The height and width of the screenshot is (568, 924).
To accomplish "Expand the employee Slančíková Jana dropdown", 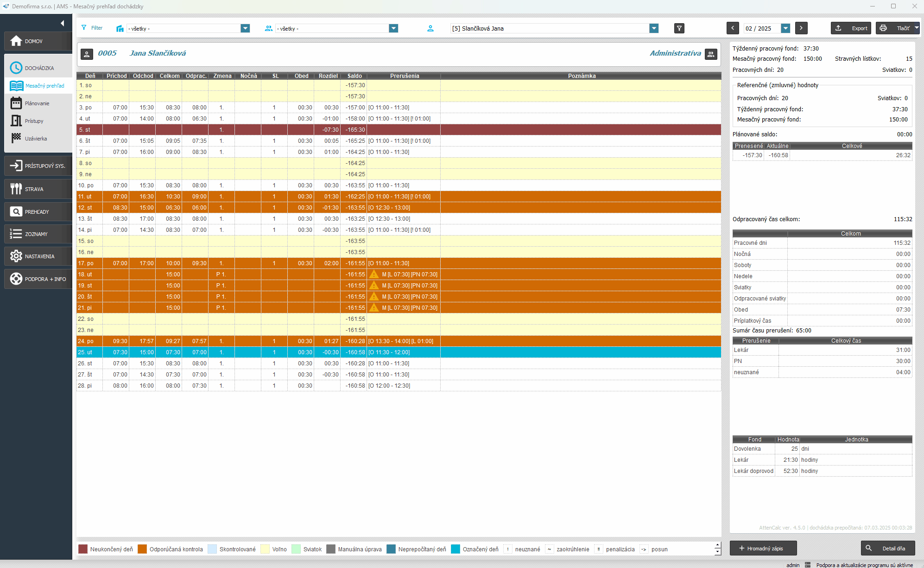I will [654, 28].
